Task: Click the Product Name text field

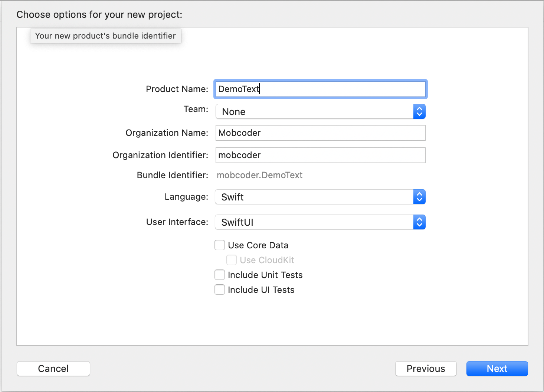Action: pyautogui.click(x=320, y=89)
